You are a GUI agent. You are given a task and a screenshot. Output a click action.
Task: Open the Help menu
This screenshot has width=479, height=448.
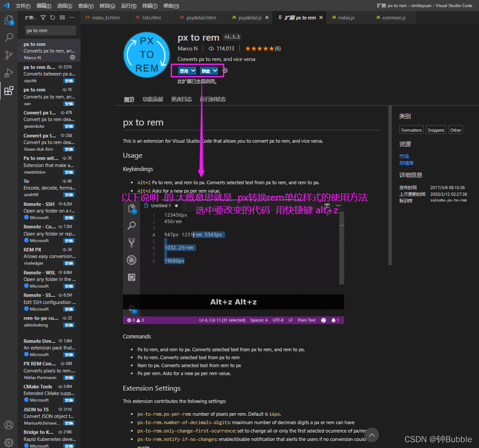click(x=171, y=6)
